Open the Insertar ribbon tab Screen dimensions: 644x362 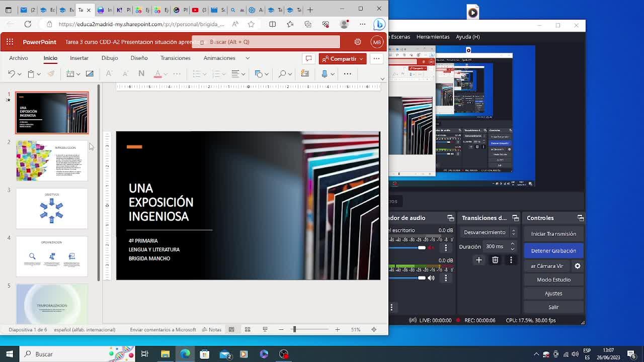coord(79,58)
